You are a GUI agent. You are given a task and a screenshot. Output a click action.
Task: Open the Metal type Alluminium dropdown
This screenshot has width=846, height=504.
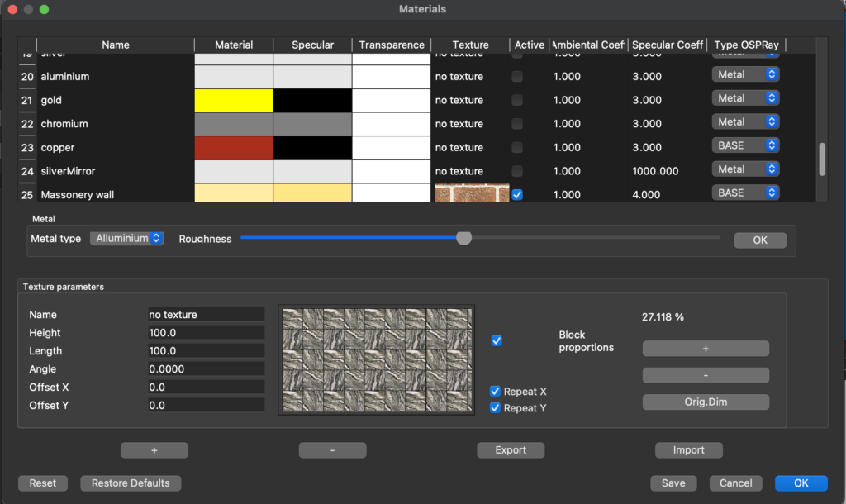tap(127, 238)
